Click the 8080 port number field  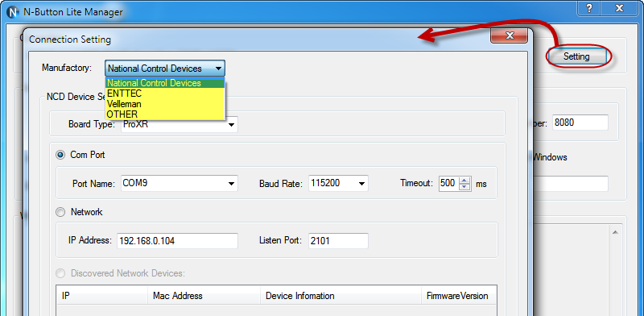tap(580, 123)
